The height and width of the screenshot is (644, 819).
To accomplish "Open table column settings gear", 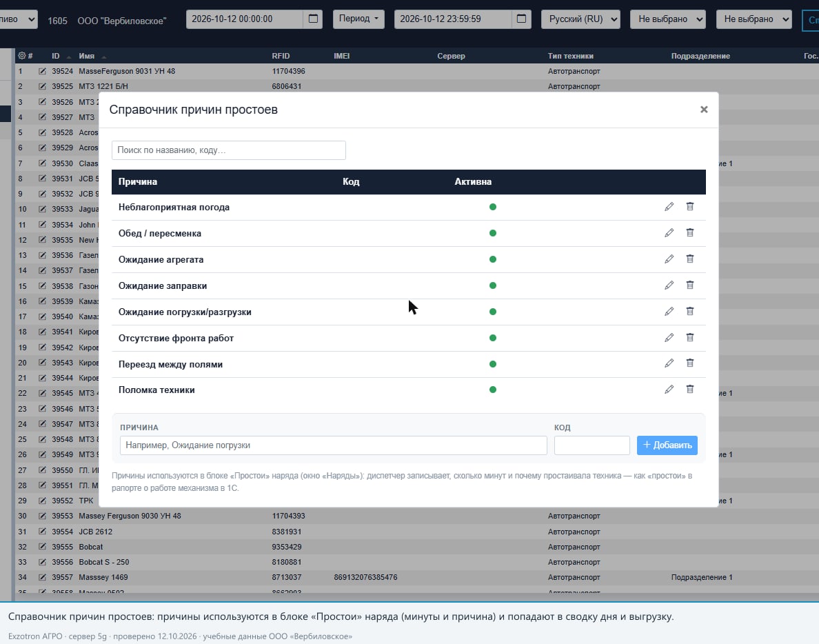I will (21, 55).
